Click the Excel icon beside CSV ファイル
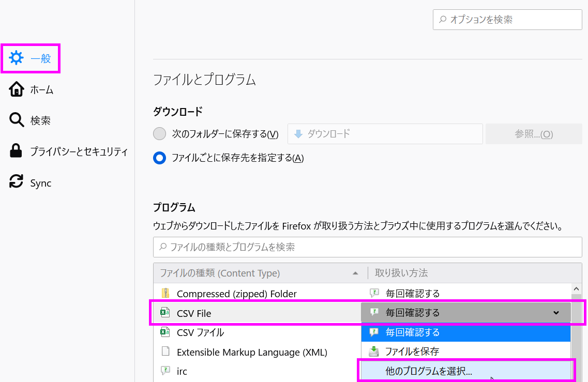Image resolution: width=588 pixels, height=382 pixels. (x=165, y=332)
